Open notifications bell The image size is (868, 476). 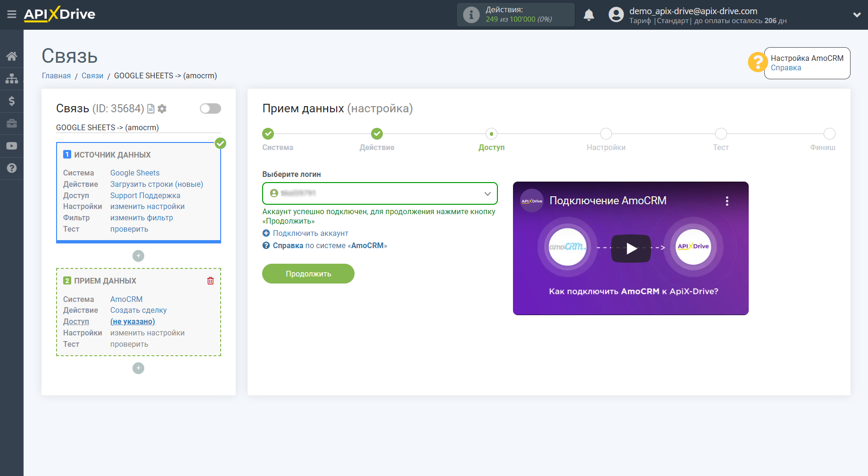coord(589,15)
